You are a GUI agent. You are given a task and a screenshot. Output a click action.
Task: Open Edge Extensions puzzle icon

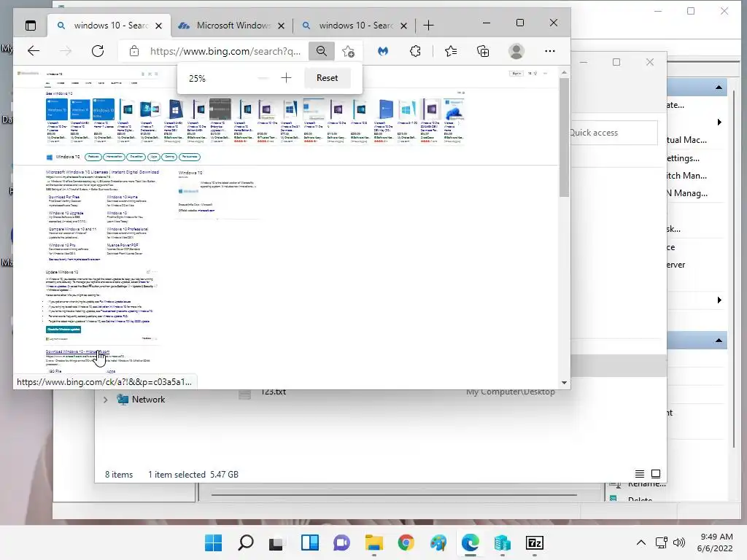pos(415,51)
